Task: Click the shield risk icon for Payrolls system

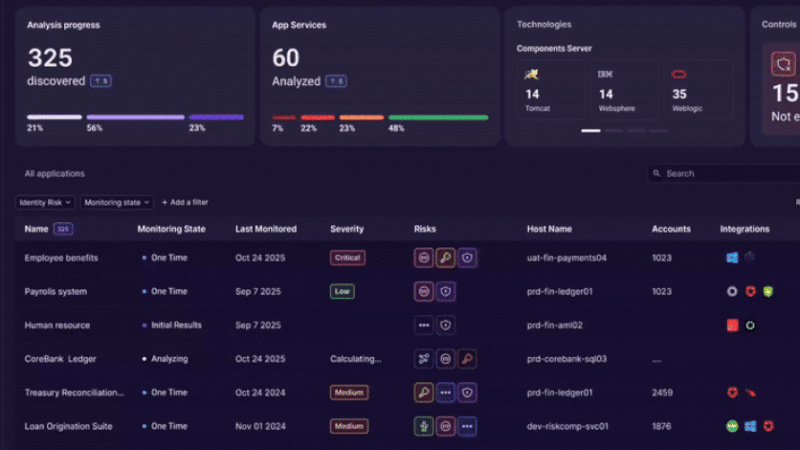Action: 446,292
